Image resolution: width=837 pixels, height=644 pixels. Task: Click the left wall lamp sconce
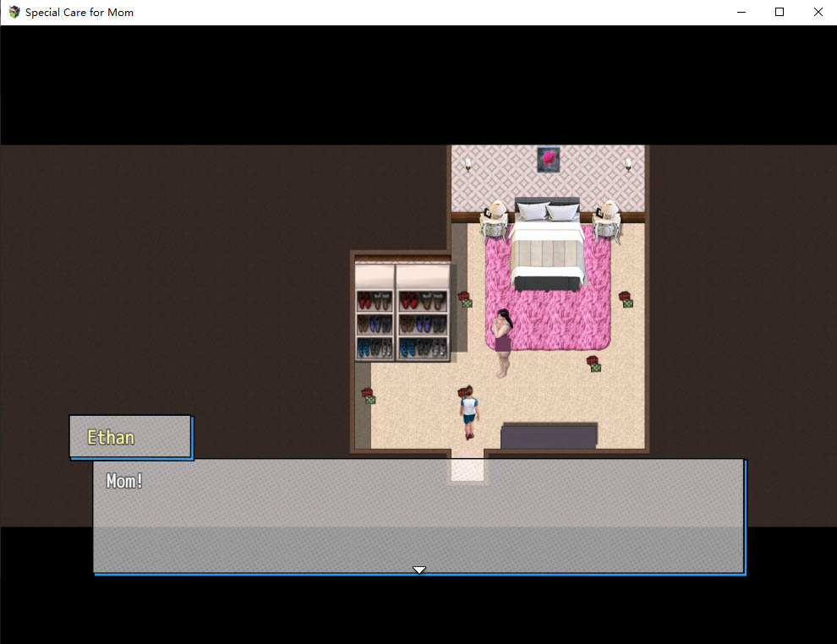(x=468, y=163)
